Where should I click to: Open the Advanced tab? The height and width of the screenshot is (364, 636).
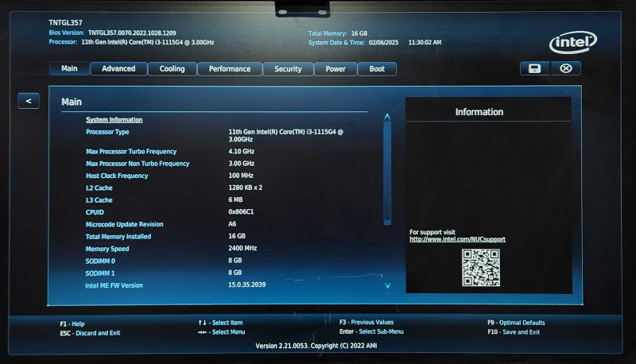tap(118, 69)
